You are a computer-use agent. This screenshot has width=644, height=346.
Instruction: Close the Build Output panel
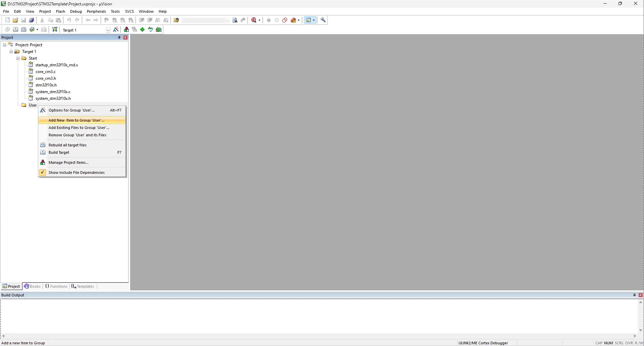[x=641, y=295]
